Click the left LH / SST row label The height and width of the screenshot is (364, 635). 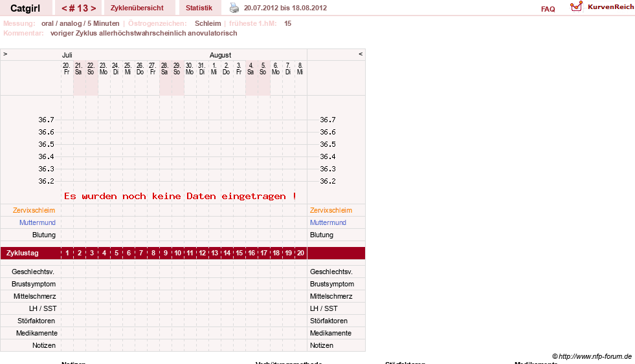coord(43,308)
